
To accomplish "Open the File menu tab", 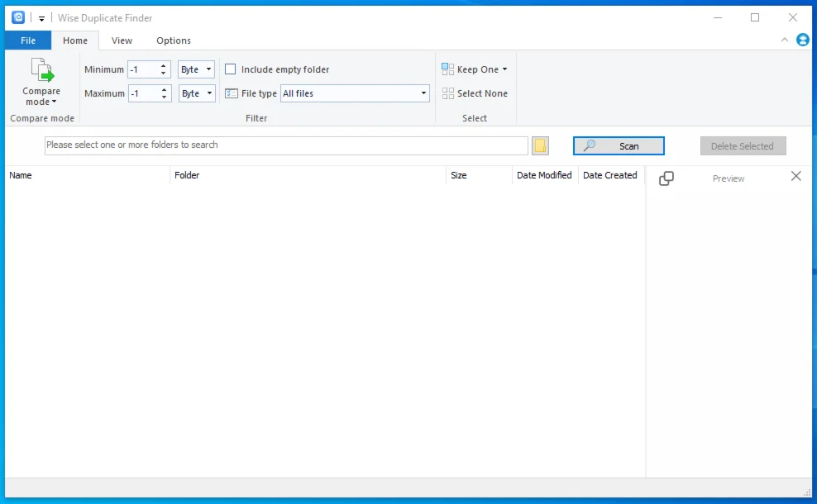I will point(28,40).
